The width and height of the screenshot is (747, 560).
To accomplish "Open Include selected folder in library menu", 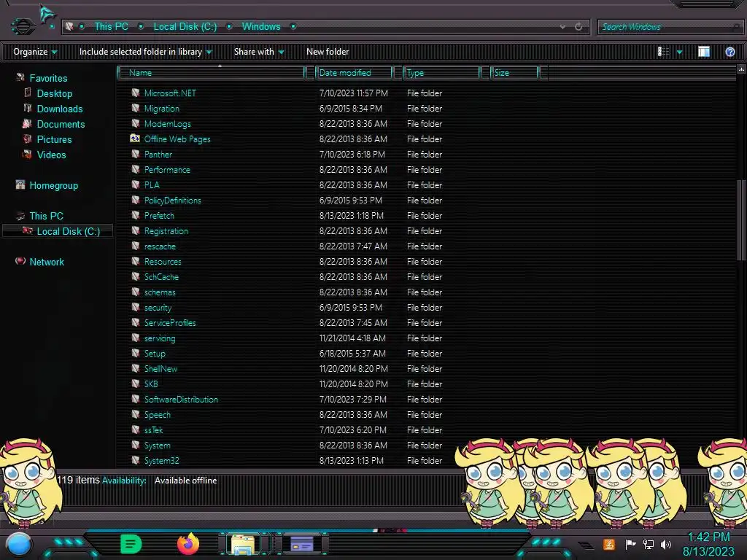I will pos(145,52).
